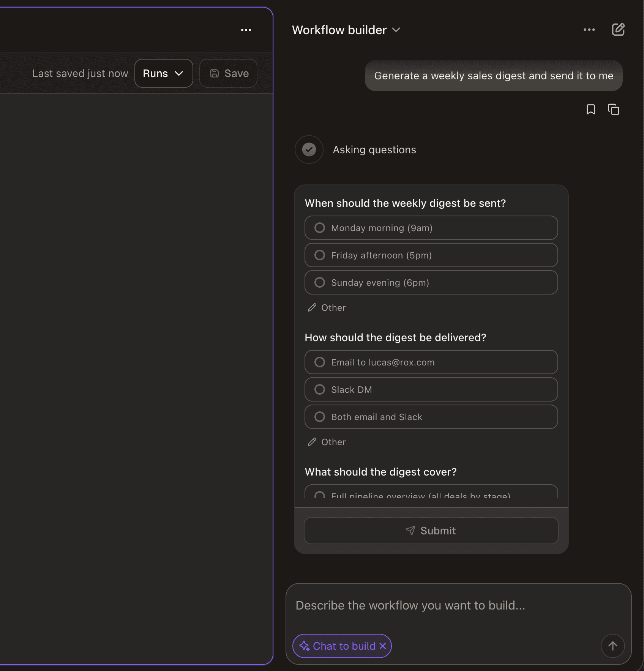Open the Workflow builder overflow menu
Screen dimensions: 644x671
click(x=589, y=29)
